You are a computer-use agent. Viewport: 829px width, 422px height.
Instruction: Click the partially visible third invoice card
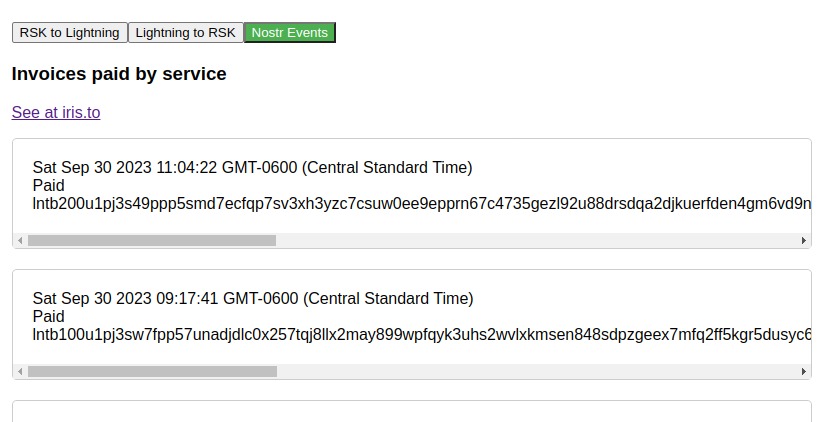(412, 411)
